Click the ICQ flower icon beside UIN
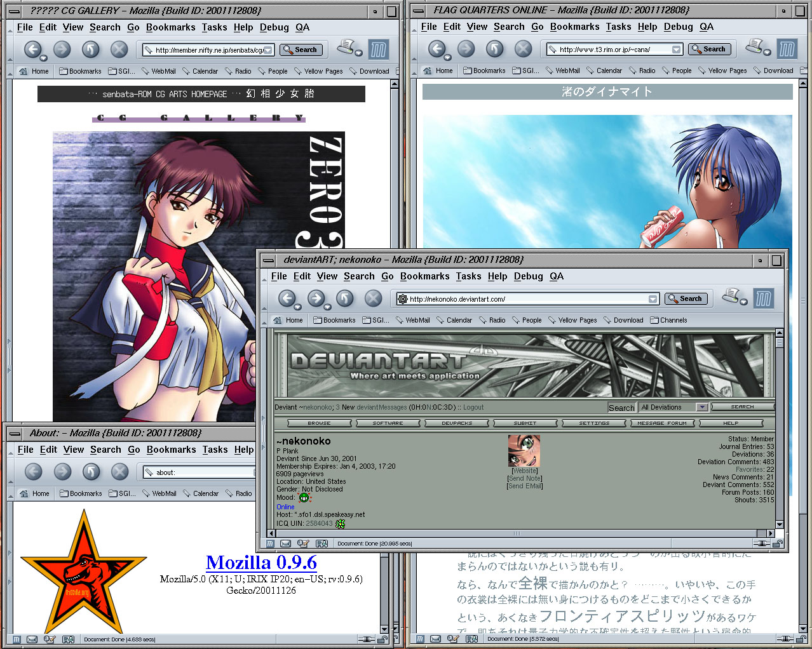This screenshot has width=812, height=649. (340, 524)
